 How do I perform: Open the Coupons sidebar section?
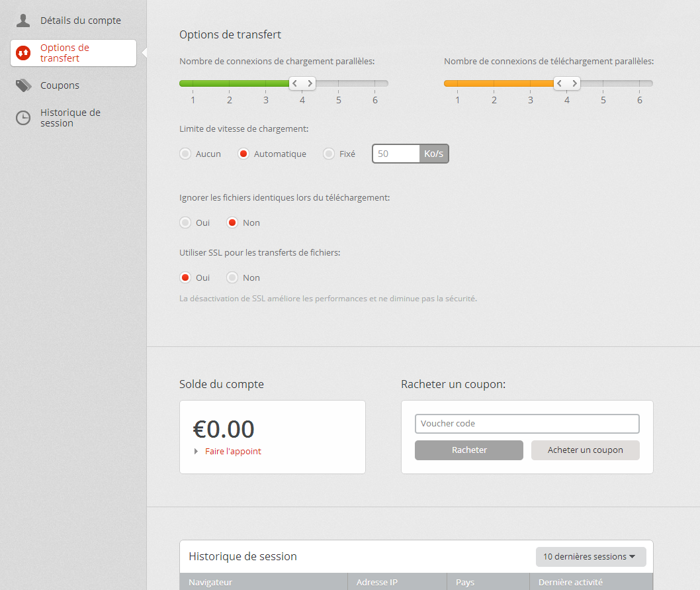coord(60,85)
